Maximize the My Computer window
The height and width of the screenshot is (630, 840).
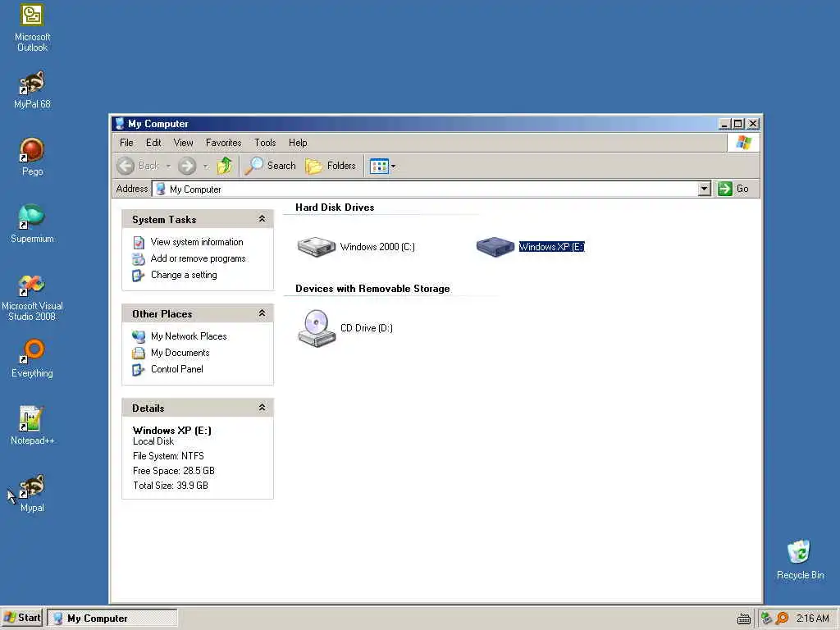(738, 124)
